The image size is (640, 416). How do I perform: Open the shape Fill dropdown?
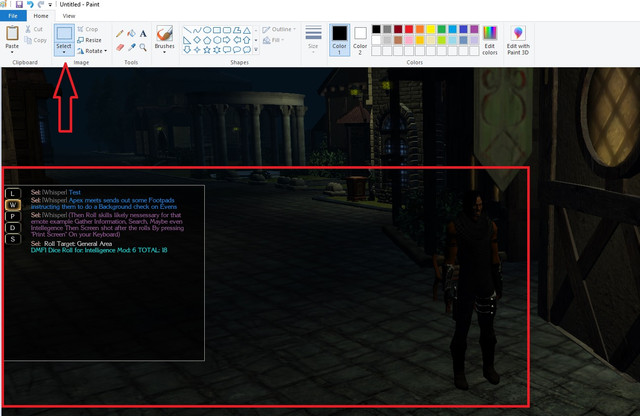(x=274, y=40)
